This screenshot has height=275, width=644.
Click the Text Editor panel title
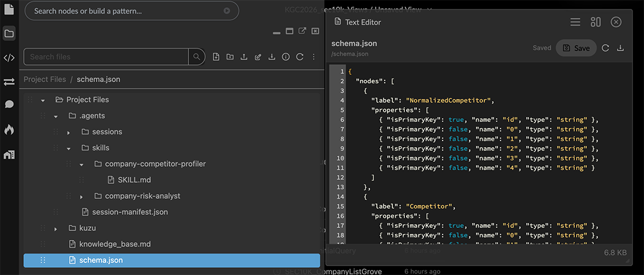click(363, 22)
